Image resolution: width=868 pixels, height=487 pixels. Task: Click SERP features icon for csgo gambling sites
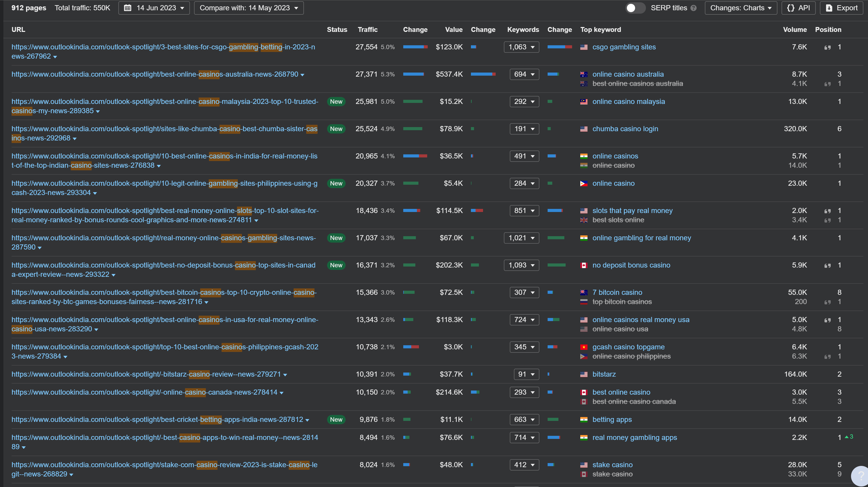pyautogui.click(x=827, y=48)
